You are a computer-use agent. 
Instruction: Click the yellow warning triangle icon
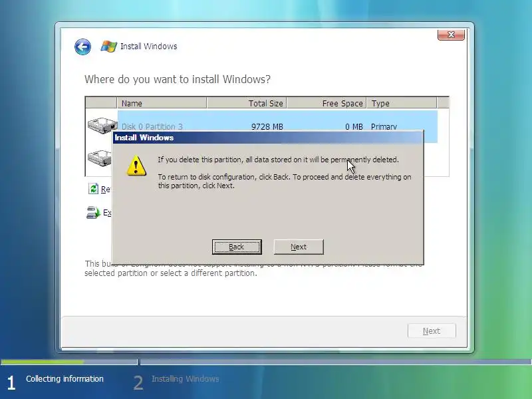coord(136,166)
